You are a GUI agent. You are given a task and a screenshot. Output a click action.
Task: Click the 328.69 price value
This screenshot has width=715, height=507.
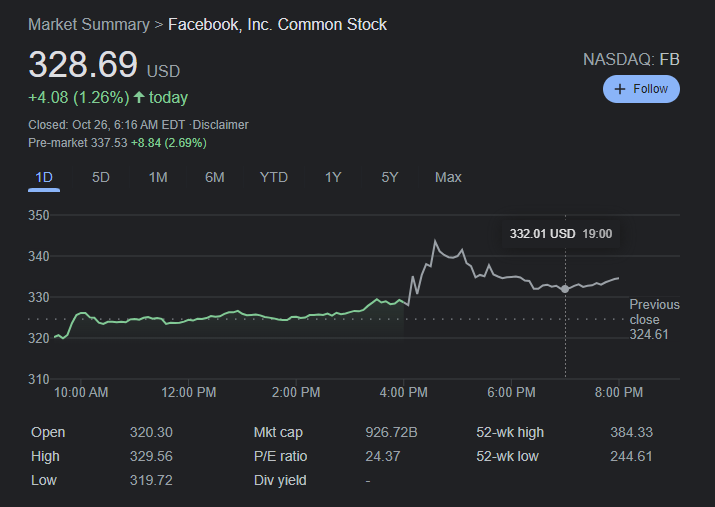(x=83, y=64)
